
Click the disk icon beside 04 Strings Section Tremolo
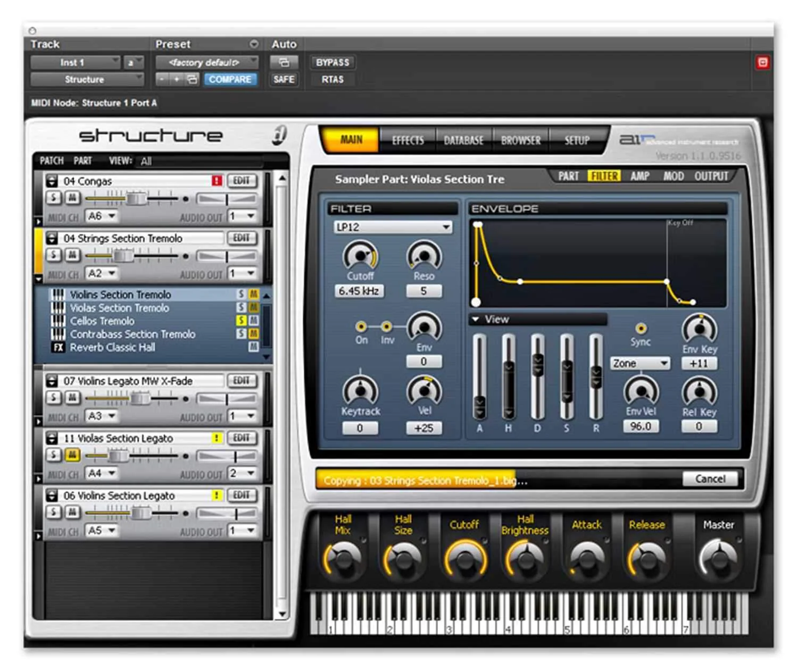(52, 238)
